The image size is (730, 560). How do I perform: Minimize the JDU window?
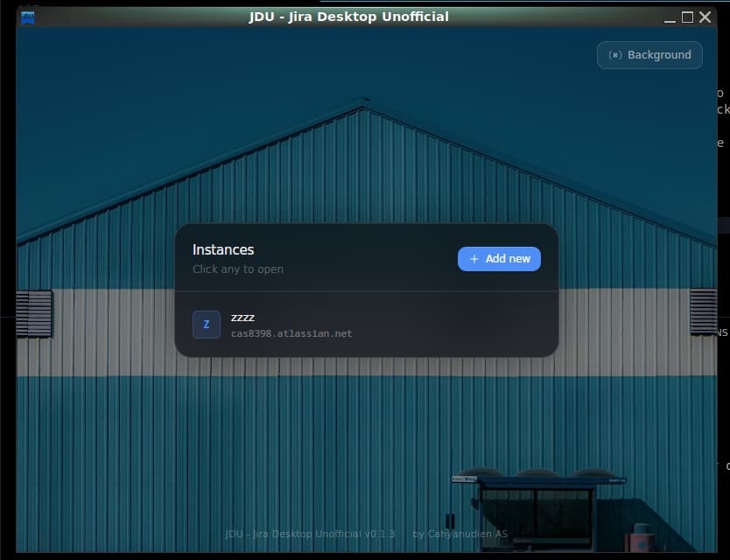[x=670, y=17]
